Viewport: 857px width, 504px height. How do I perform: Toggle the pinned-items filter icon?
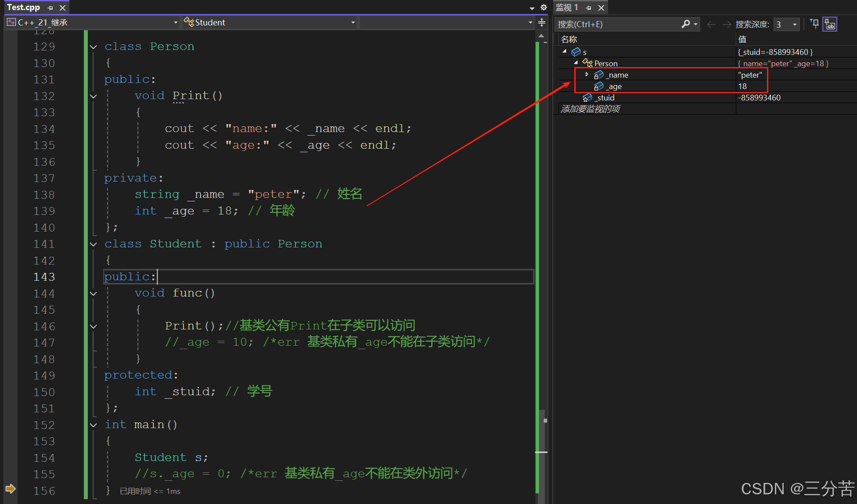815,24
